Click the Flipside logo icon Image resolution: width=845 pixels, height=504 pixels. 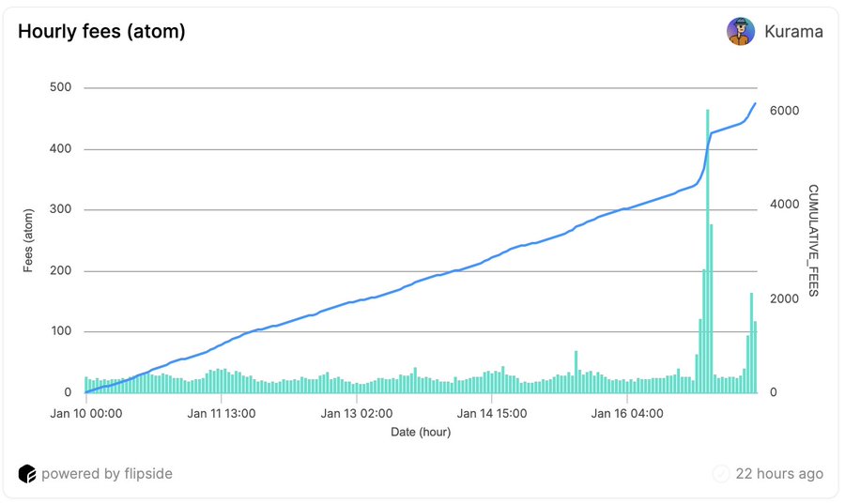[x=27, y=473]
